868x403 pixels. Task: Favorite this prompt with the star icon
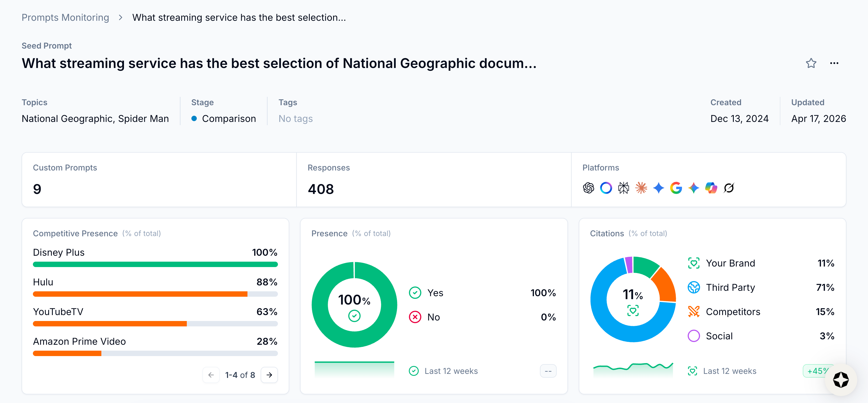tap(811, 63)
